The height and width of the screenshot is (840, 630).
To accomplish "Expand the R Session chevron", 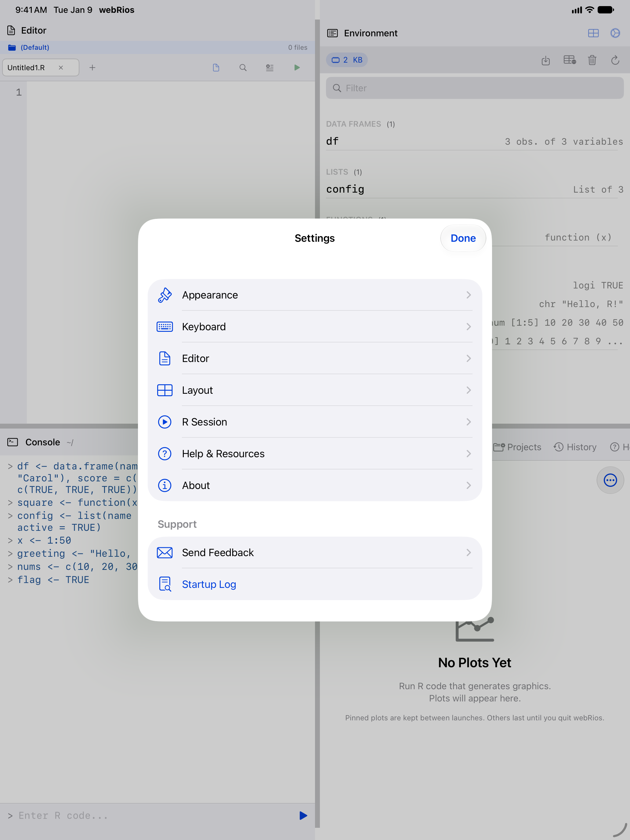I will pyautogui.click(x=468, y=422).
